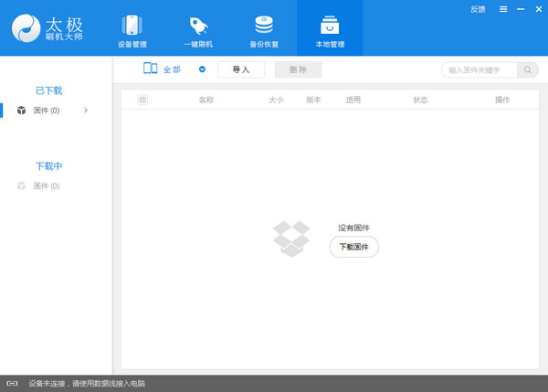Toggle the select-all checkbox in table header

142,100
